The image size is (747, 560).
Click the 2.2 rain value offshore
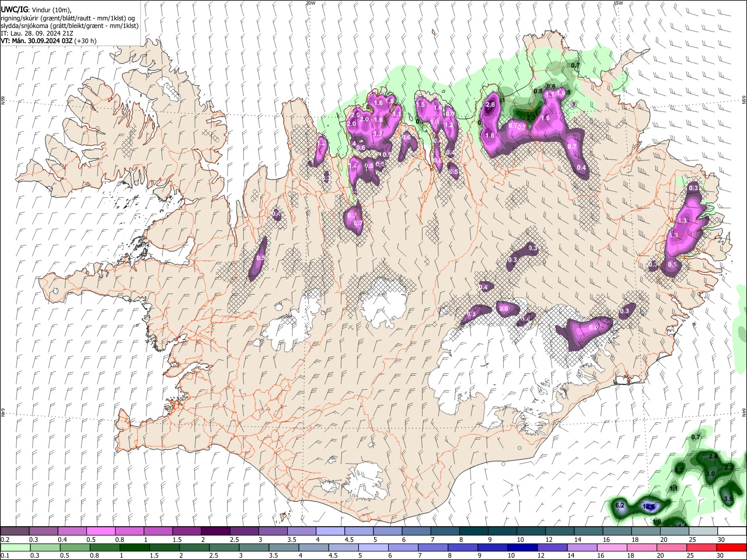(x=728, y=468)
